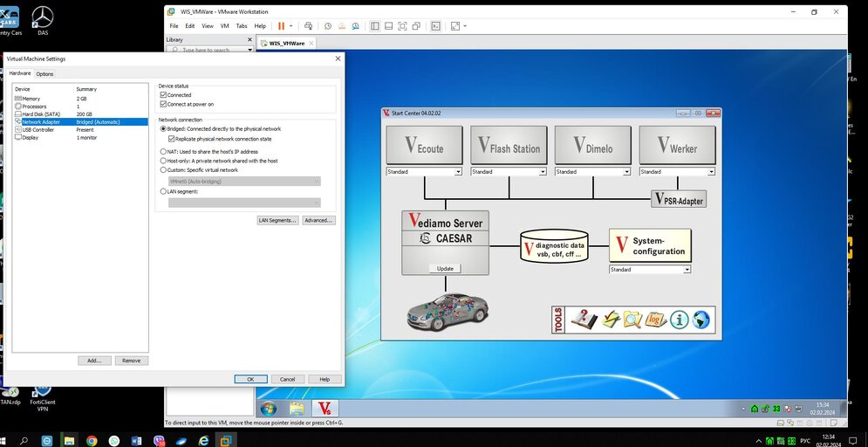Open VMnet0 (Auto-bridging) dropdown
Viewport: 868px width, 447px height.
pos(244,181)
